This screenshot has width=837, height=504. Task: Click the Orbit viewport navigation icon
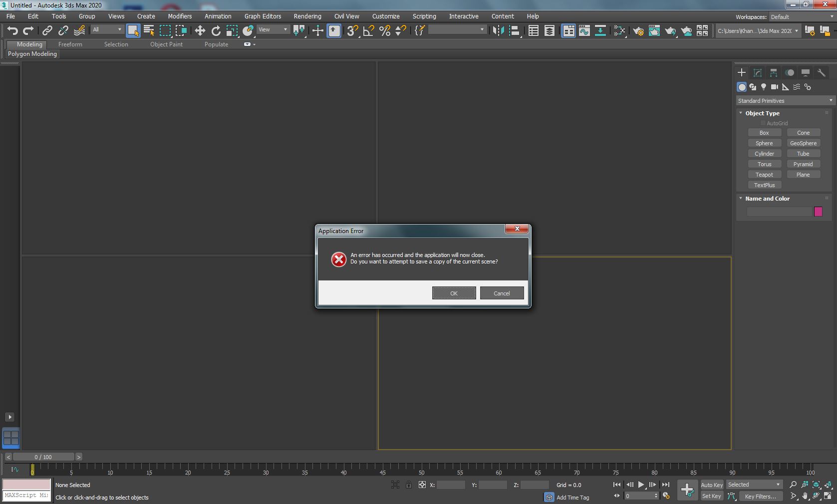[x=817, y=496]
